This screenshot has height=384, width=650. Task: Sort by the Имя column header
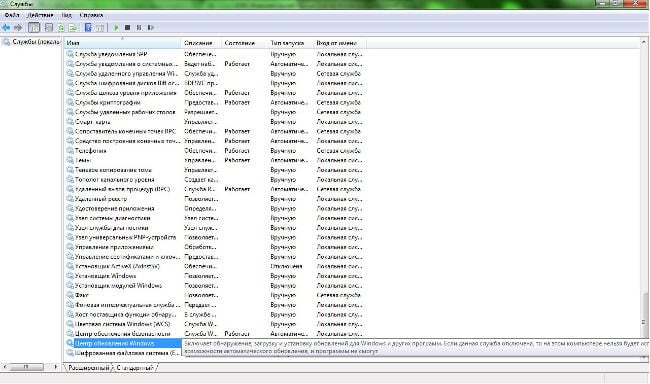(x=122, y=43)
